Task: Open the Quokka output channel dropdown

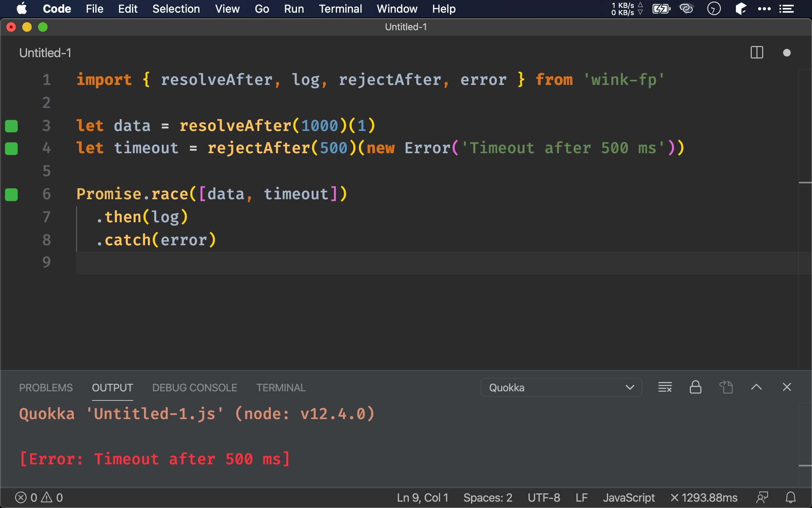Action: point(561,387)
